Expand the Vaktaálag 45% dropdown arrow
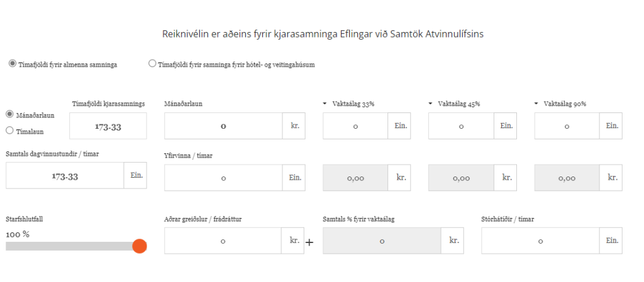 point(431,104)
